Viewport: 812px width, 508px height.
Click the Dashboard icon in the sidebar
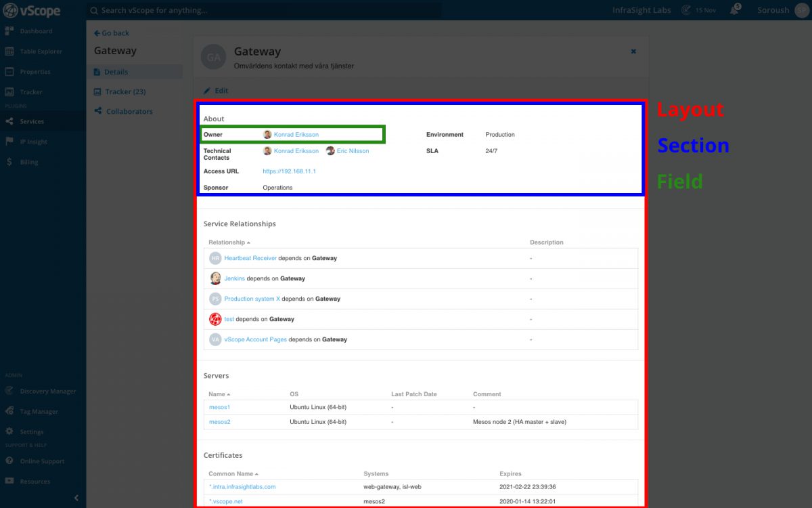tap(9, 31)
